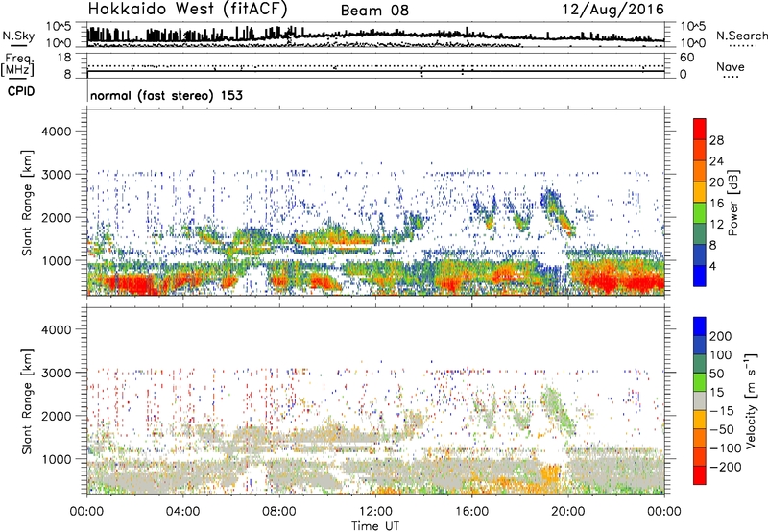Click the power panel 'Slant Range [km]' label
This screenshot has height=532, width=768.
tap(27, 203)
